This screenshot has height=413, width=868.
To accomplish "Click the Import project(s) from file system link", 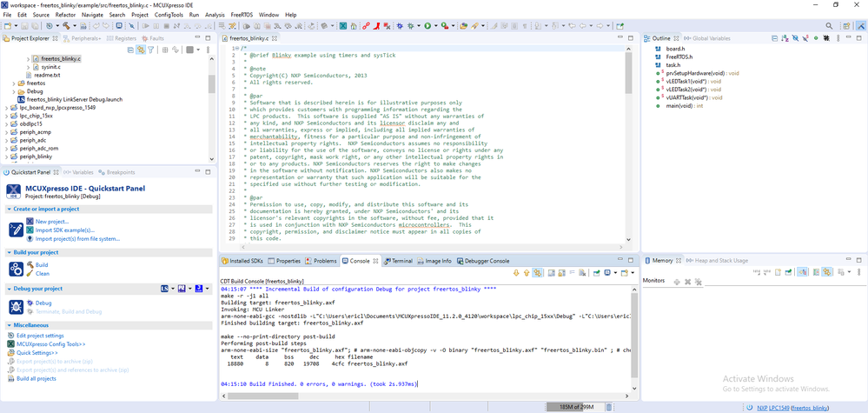I will point(77,238).
